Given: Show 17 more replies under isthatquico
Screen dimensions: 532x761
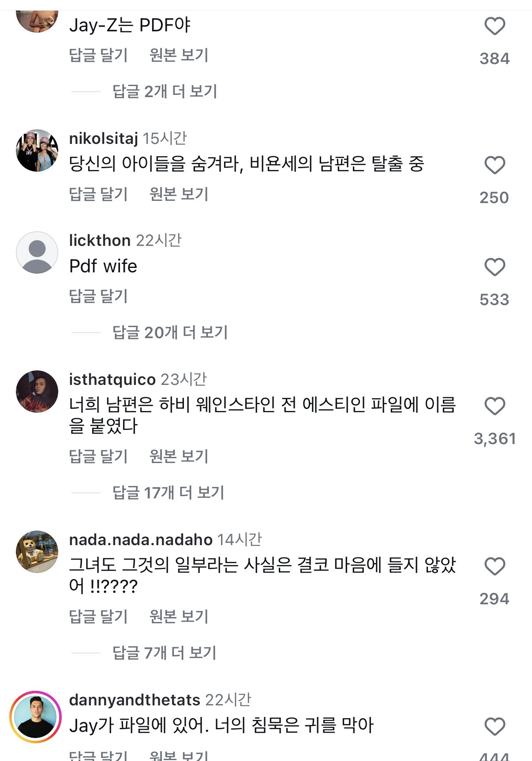Looking at the screenshot, I should 168,493.
